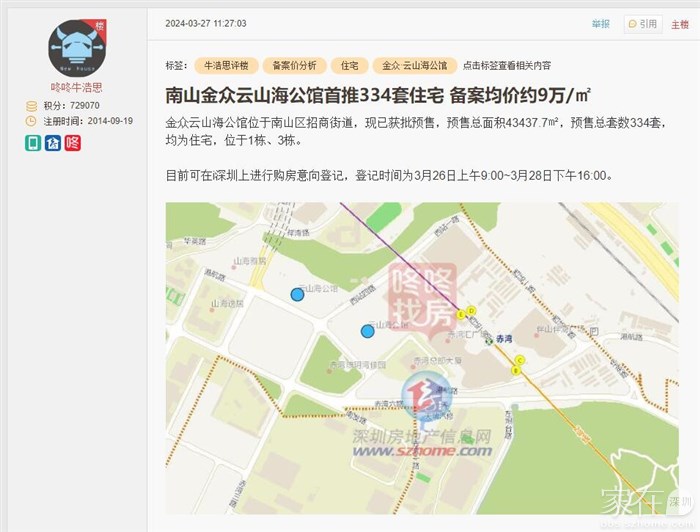Viewport: 700px width, 532px height.
Task: Select the 住宅 tag
Action: tap(350, 66)
